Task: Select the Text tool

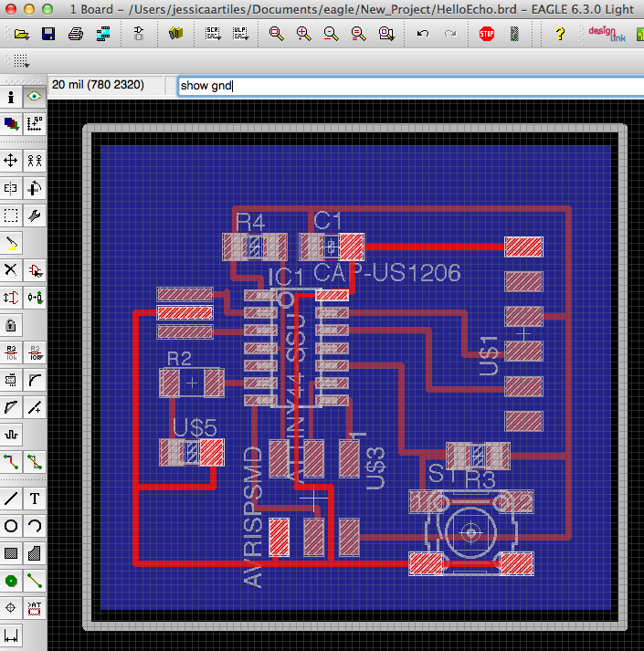Action: click(x=35, y=499)
